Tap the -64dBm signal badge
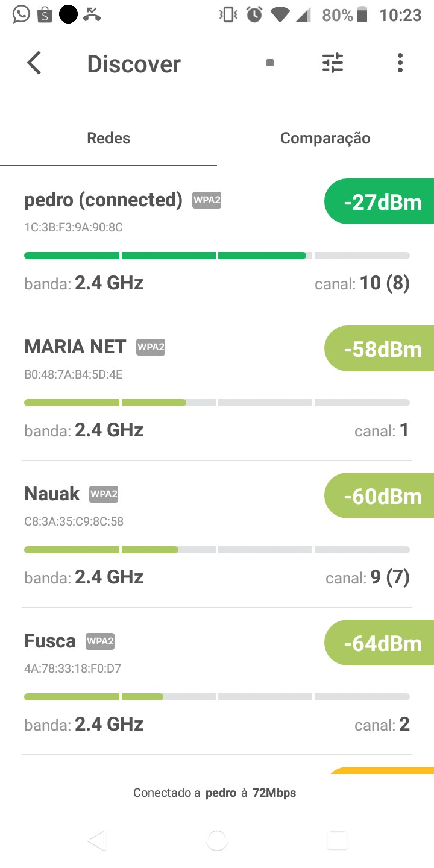Image resolution: width=434 pixels, height=868 pixels. (382, 643)
